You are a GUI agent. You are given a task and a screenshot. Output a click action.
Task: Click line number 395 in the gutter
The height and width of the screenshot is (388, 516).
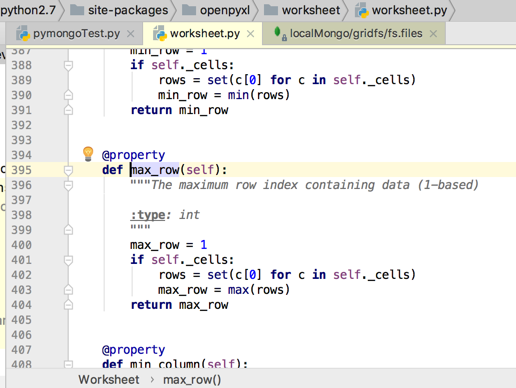[x=22, y=170]
